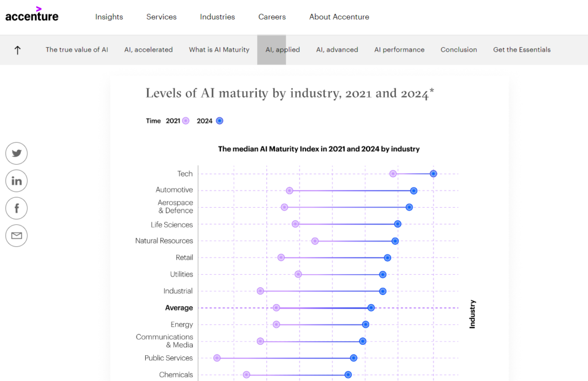This screenshot has height=381, width=588.
Task: Open the Services navigation menu
Action: pos(161,17)
